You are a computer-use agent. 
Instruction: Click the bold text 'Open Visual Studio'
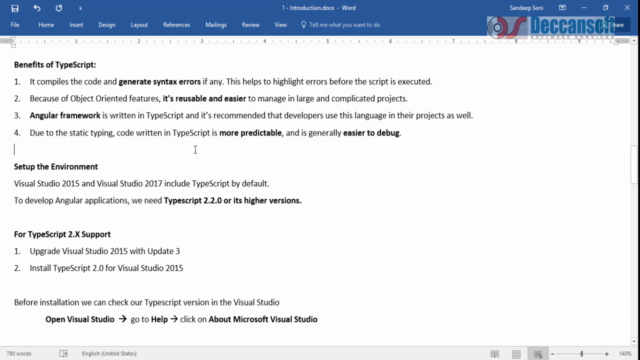(x=80, y=319)
